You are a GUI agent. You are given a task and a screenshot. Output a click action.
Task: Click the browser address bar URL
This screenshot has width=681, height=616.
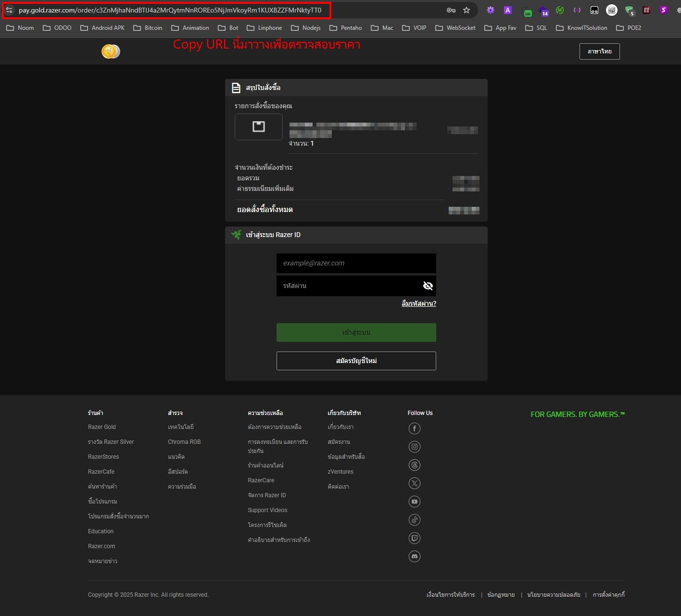170,10
